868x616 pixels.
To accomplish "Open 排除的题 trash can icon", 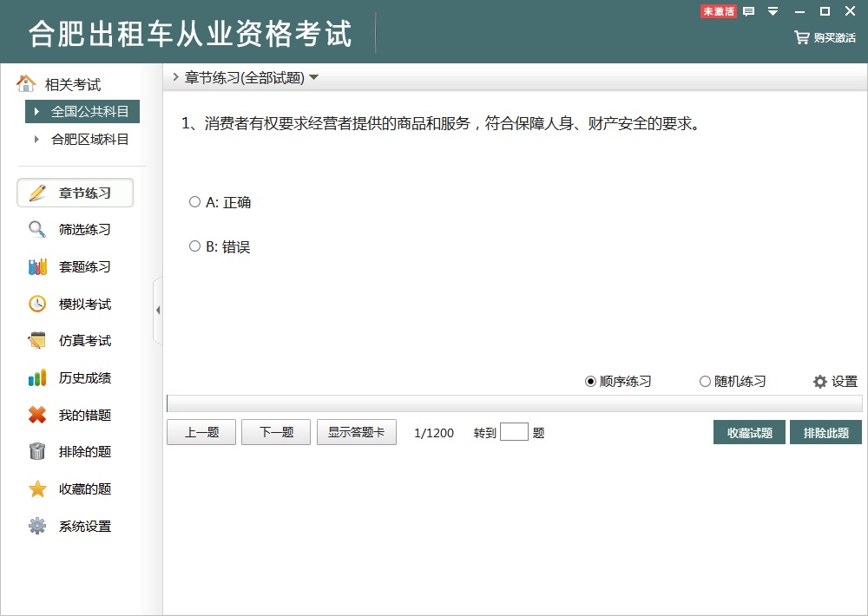I will click(37, 452).
